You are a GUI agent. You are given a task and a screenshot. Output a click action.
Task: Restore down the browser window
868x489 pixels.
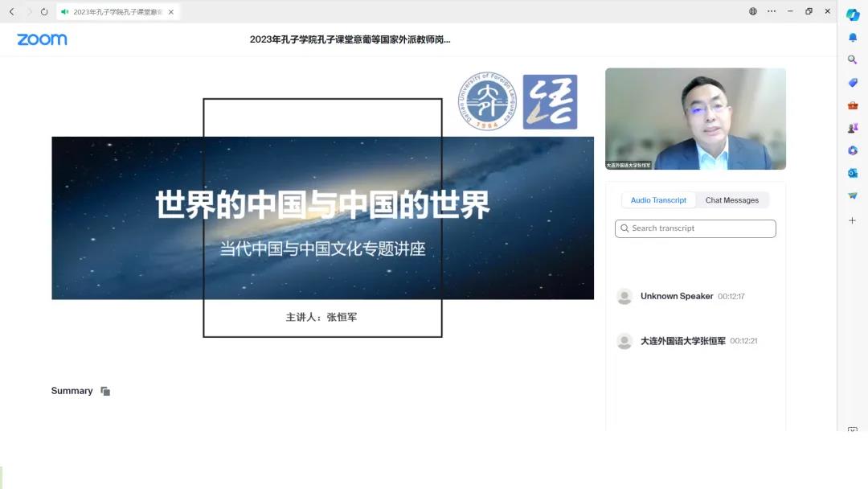pyautogui.click(x=809, y=11)
